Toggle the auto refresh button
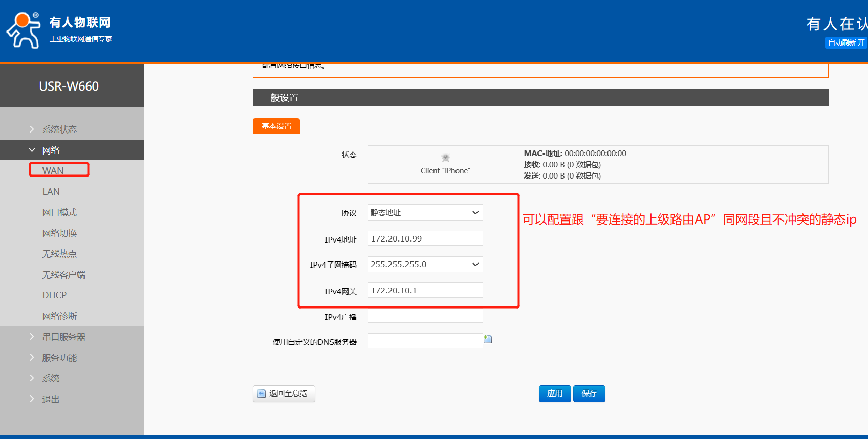Image resolution: width=868 pixels, height=439 pixels. pos(845,42)
